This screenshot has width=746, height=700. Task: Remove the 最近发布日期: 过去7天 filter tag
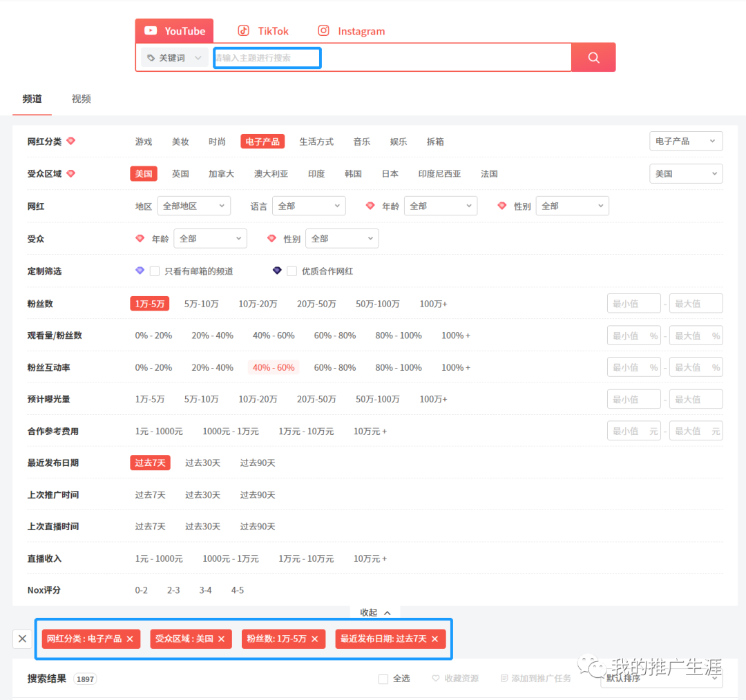tap(435, 639)
